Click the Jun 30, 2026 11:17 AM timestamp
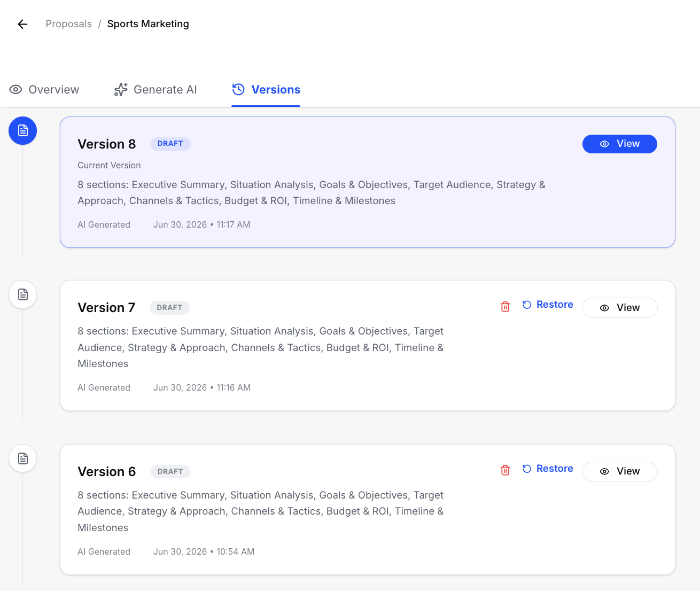The width and height of the screenshot is (700, 591). click(202, 225)
